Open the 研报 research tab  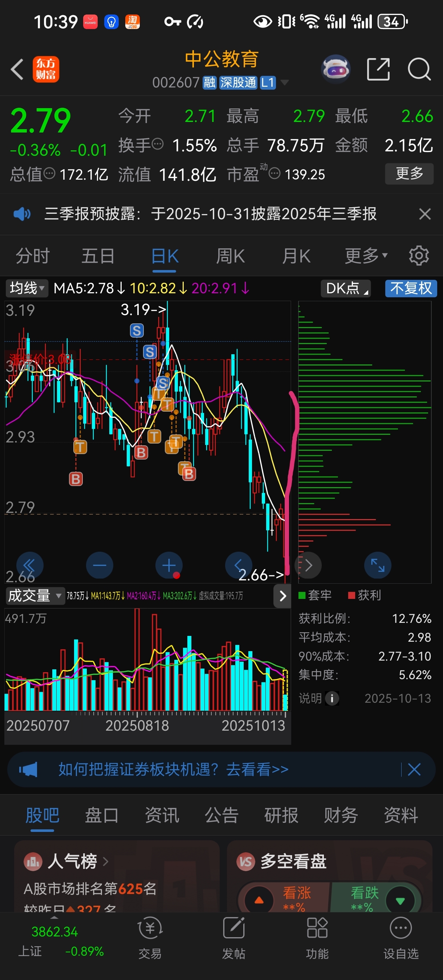coord(281,815)
